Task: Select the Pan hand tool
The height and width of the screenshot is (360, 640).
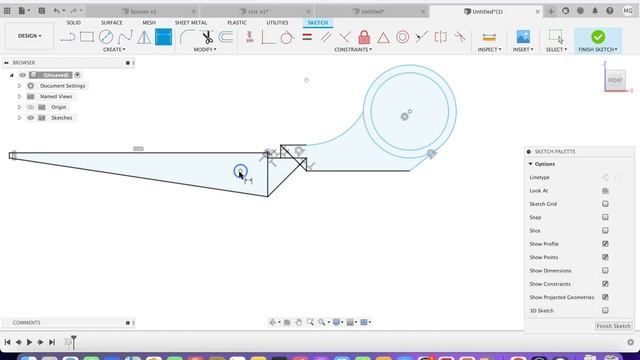Action: pos(298,322)
